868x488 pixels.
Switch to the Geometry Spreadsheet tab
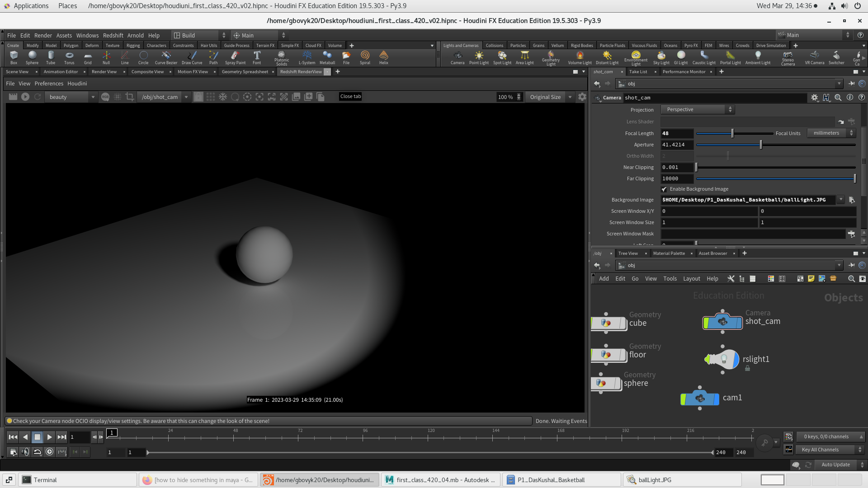[x=245, y=72]
